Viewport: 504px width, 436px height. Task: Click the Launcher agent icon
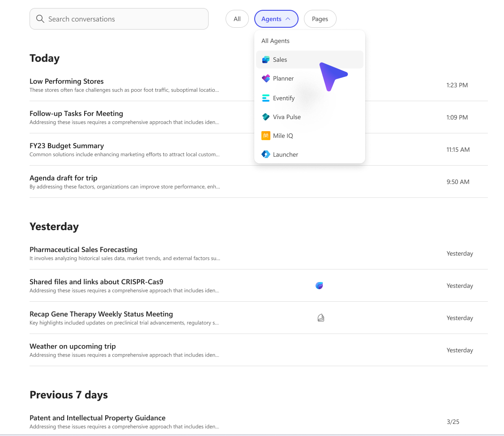[x=266, y=154]
